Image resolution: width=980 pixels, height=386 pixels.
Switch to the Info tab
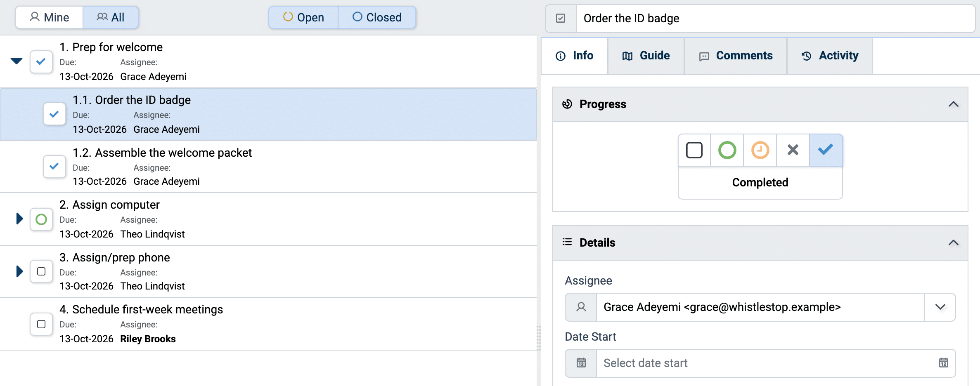coord(574,56)
